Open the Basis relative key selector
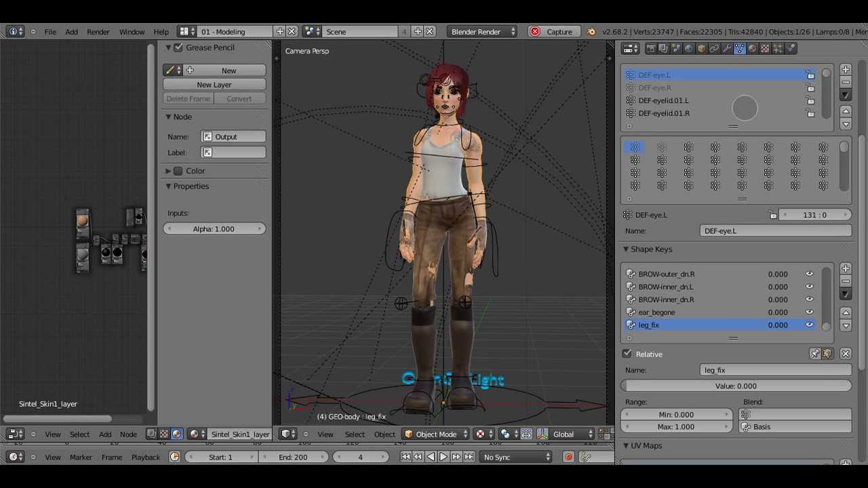868x488 pixels. click(795, 427)
